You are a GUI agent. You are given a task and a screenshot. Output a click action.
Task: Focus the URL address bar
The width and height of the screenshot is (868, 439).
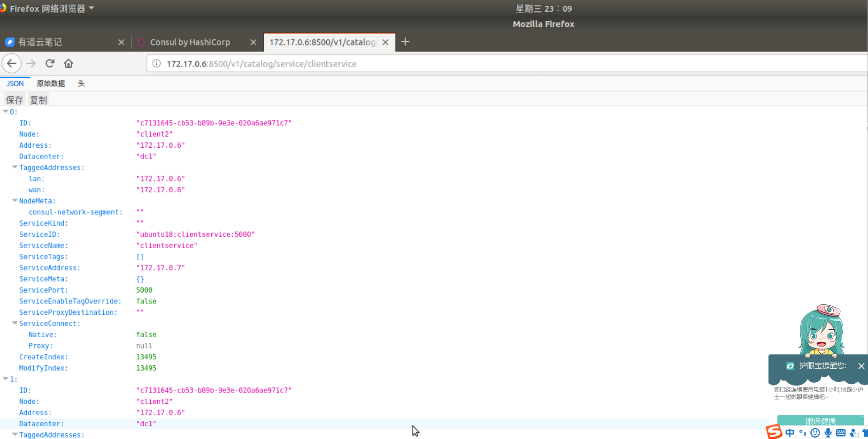pyautogui.click(x=507, y=63)
